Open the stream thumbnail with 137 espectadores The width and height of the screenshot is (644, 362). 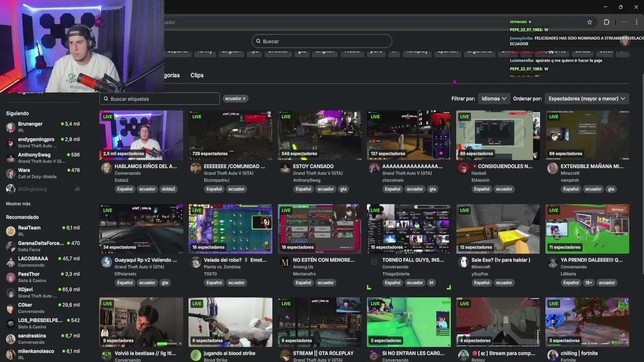click(x=409, y=135)
